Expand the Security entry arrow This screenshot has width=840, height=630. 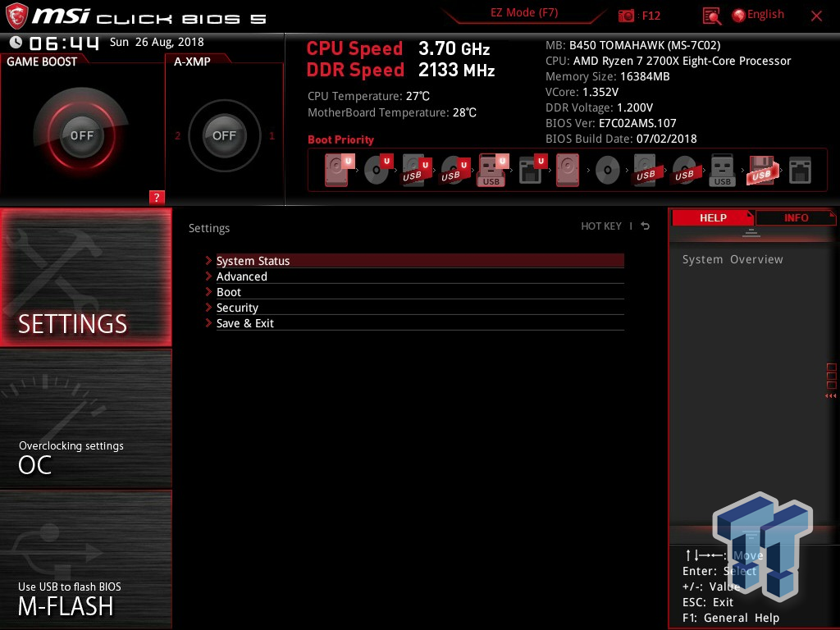pyautogui.click(x=208, y=307)
